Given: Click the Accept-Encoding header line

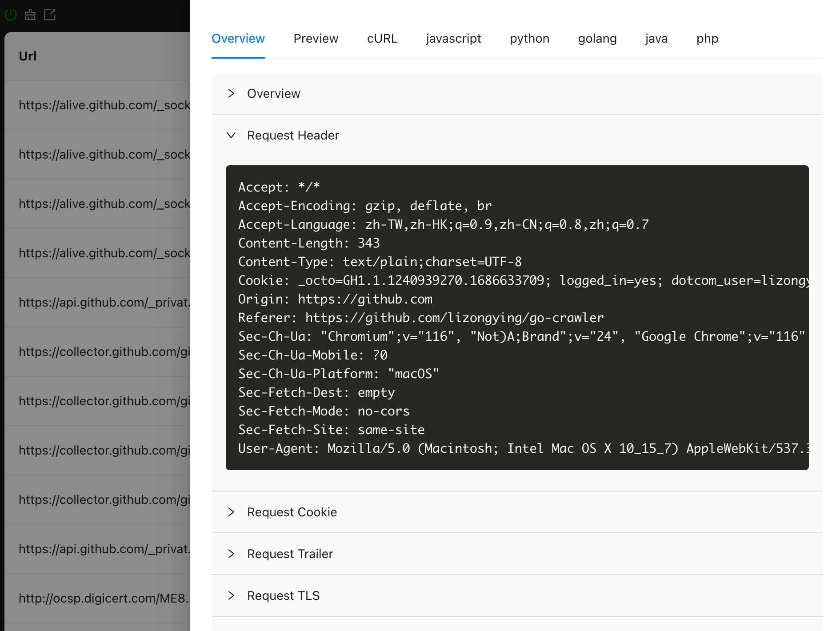Looking at the screenshot, I should pos(365,206).
